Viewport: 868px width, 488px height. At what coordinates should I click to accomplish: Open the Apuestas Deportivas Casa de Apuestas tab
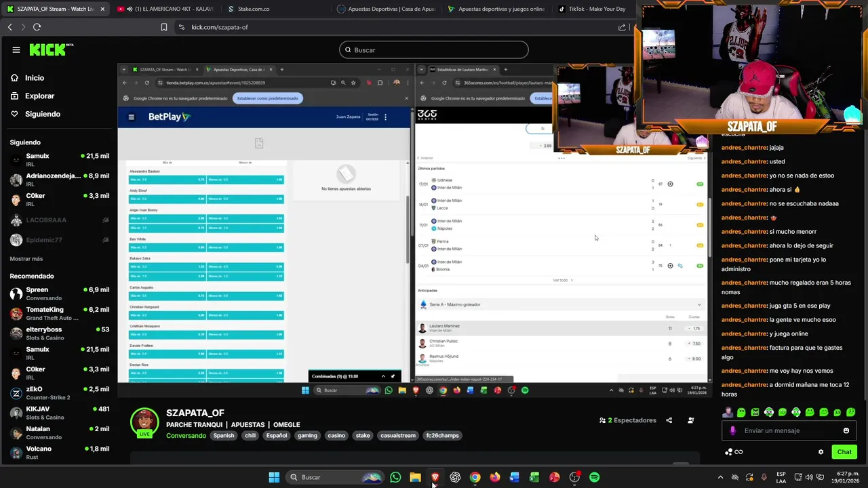(387, 9)
